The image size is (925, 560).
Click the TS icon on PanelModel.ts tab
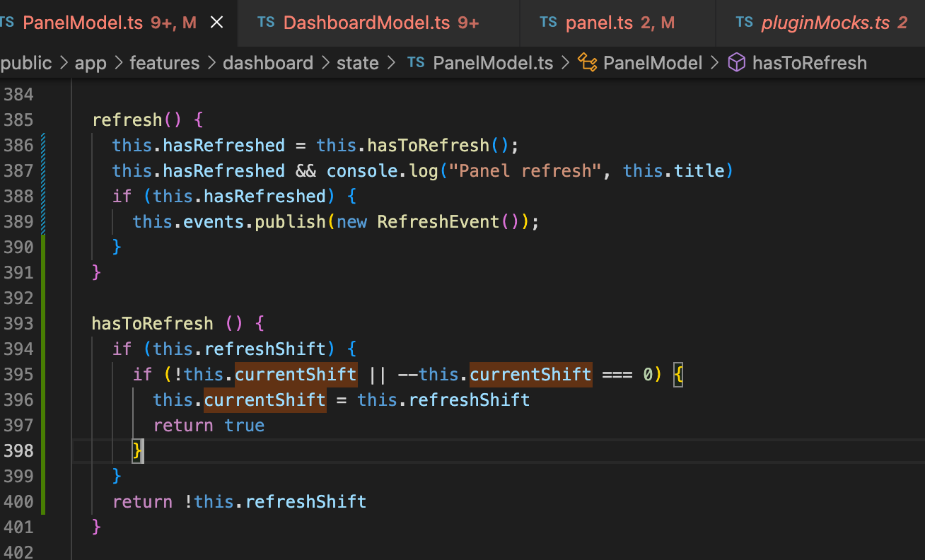(x=8, y=22)
